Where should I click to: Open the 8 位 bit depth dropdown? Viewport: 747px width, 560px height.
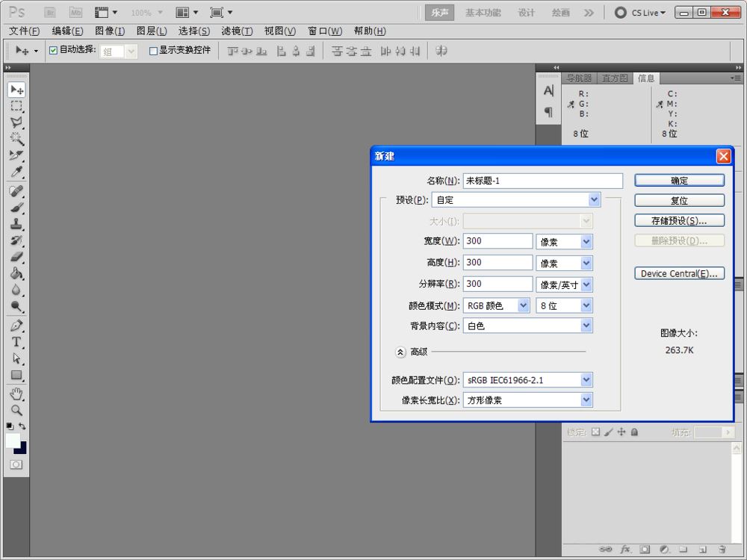click(586, 305)
